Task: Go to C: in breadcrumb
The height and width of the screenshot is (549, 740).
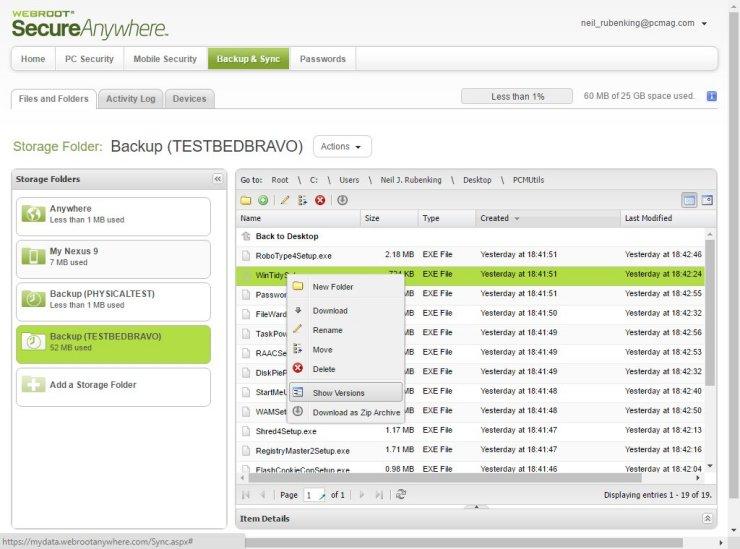Action: (x=314, y=180)
